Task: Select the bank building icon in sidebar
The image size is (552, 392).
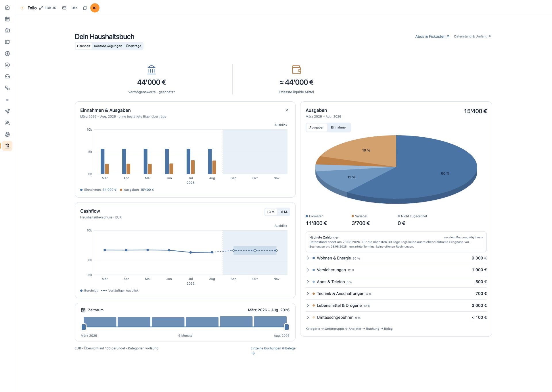Action: pyautogui.click(x=7, y=146)
